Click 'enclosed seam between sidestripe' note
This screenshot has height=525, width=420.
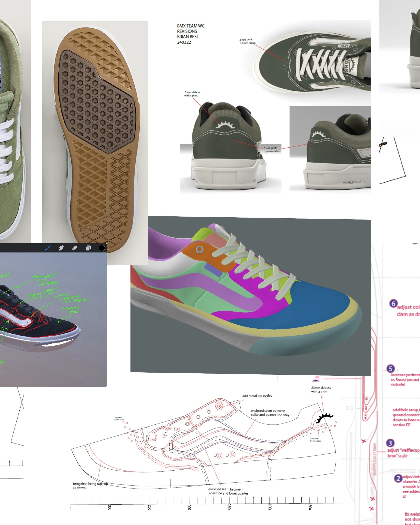[228, 491]
